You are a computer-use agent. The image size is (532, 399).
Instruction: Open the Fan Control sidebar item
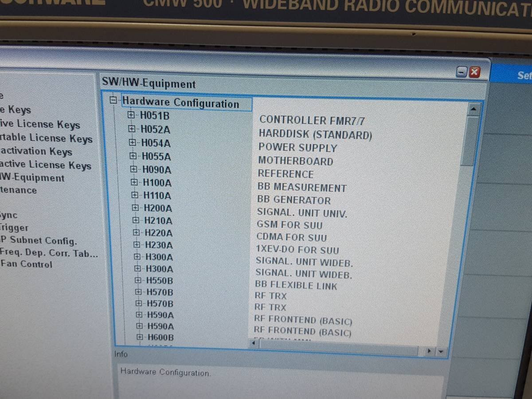(x=26, y=264)
